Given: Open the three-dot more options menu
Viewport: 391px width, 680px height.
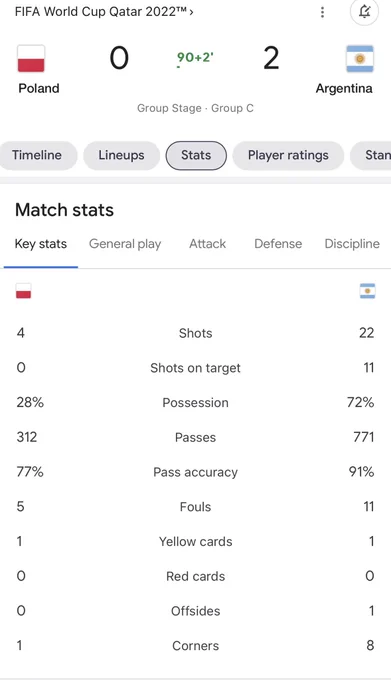Looking at the screenshot, I should (322, 12).
